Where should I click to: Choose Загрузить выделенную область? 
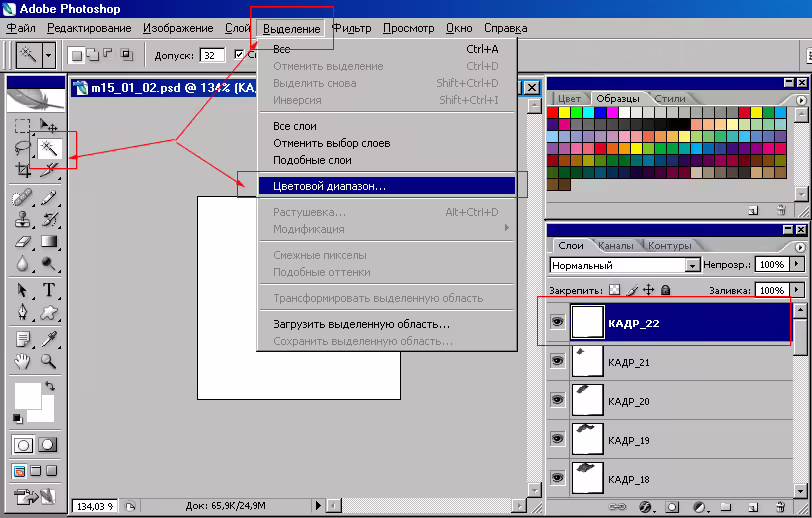tap(386, 324)
